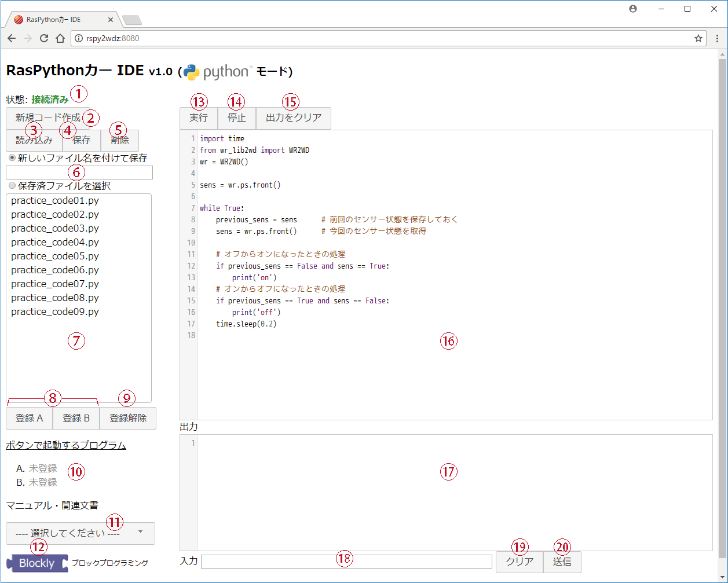Click 新規コード作成 button
Image resolution: width=728 pixels, height=583 pixels.
pos(48,119)
